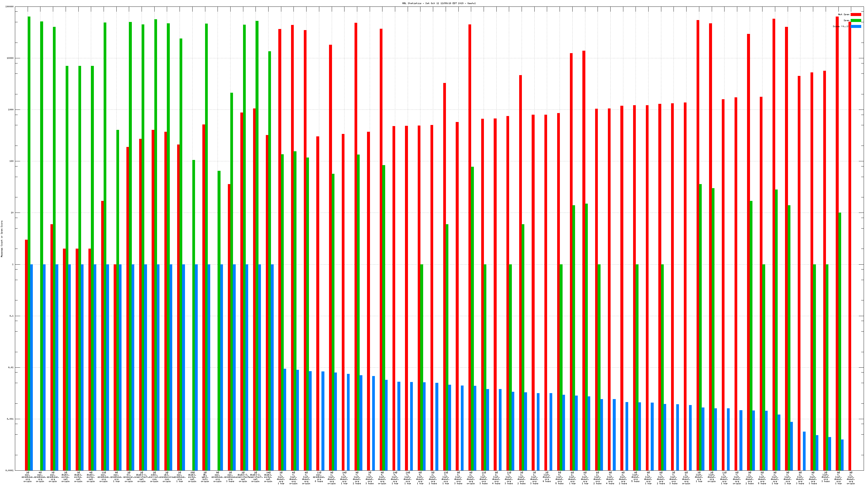The width and height of the screenshot is (868, 488).
Task: Click the zen.spamhaus.org 8 hops x-axis label
Action: (x=319, y=477)
